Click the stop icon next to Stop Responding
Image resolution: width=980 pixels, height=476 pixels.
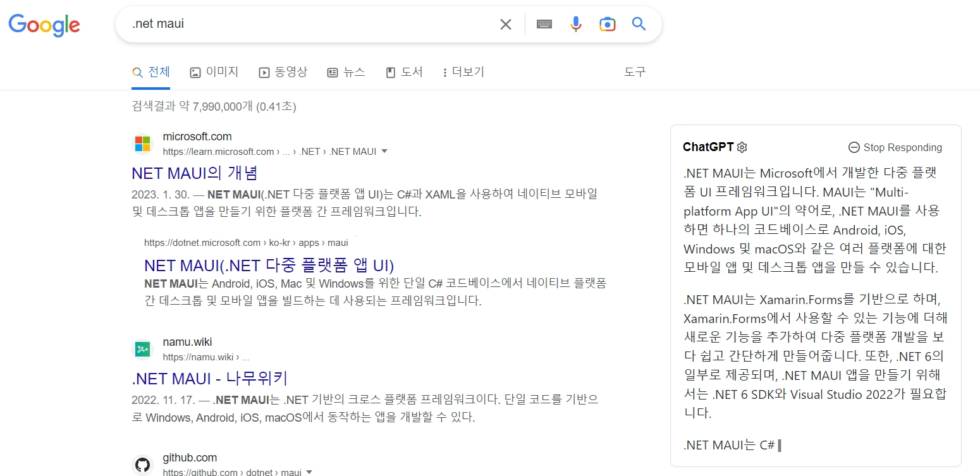click(854, 147)
